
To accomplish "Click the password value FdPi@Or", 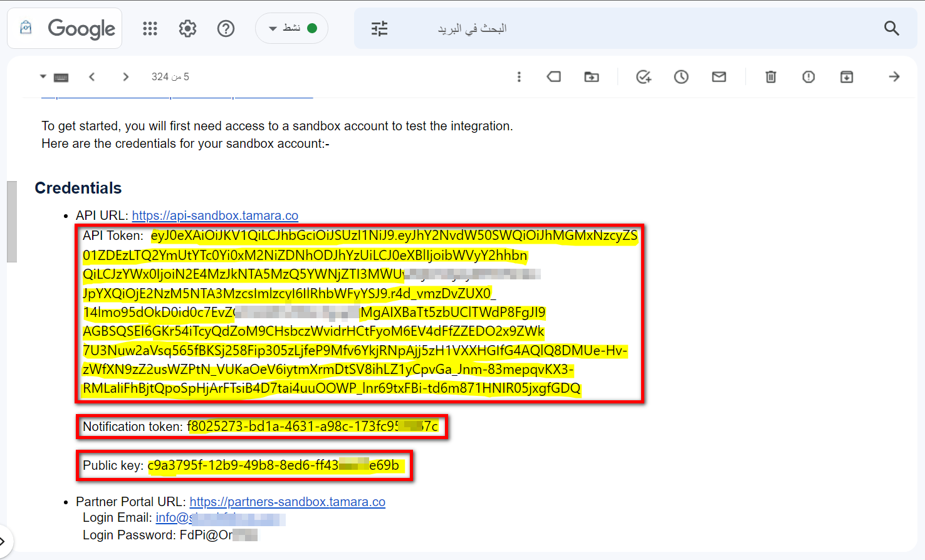I will coord(219,535).
